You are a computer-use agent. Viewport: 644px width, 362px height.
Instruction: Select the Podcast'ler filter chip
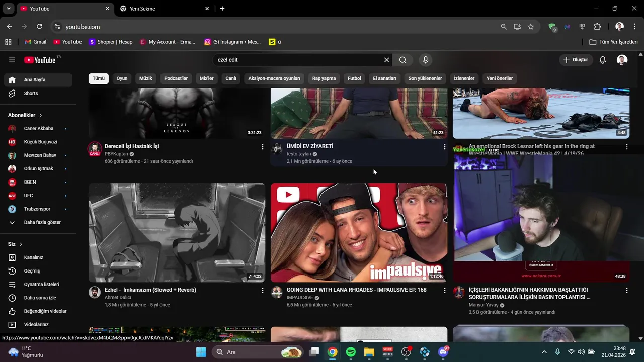pyautogui.click(x=176, y=78)
